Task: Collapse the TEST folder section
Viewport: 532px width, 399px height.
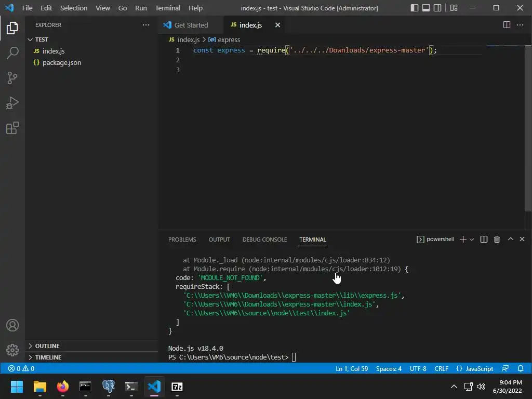Action: point(91,39)
